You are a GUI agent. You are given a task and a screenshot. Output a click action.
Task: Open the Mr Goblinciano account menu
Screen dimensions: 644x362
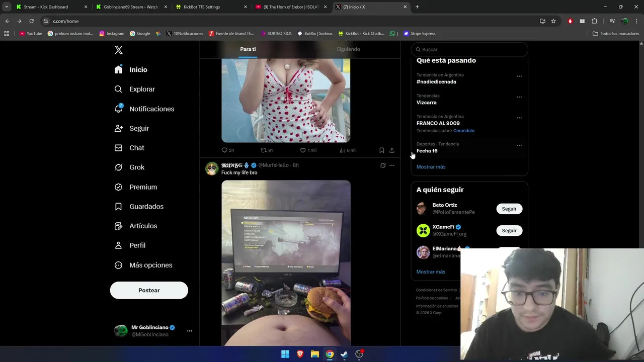pos(153,331)
